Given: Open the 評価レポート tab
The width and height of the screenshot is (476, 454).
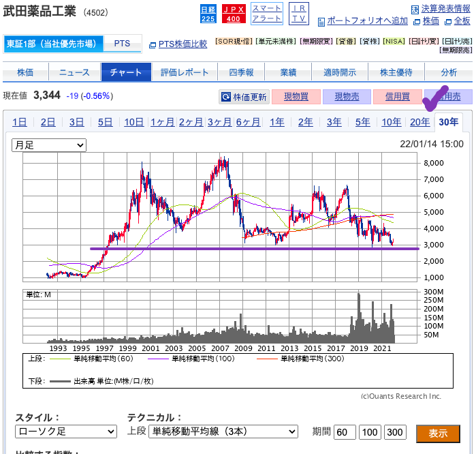Looking at the screenshot, I should (x=185, y=72).
